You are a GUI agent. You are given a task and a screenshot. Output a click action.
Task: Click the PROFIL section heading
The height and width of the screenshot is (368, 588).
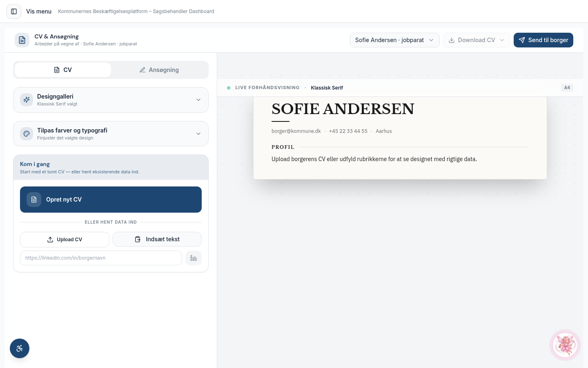[283, 147]
